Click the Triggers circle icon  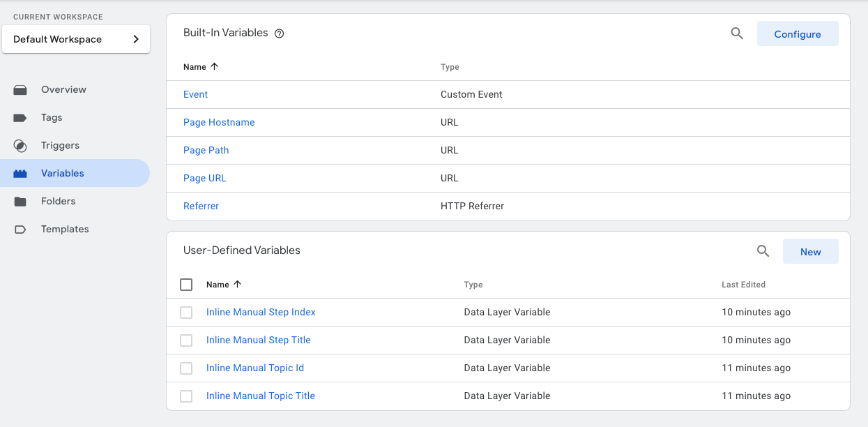click(x=20, y=146)
